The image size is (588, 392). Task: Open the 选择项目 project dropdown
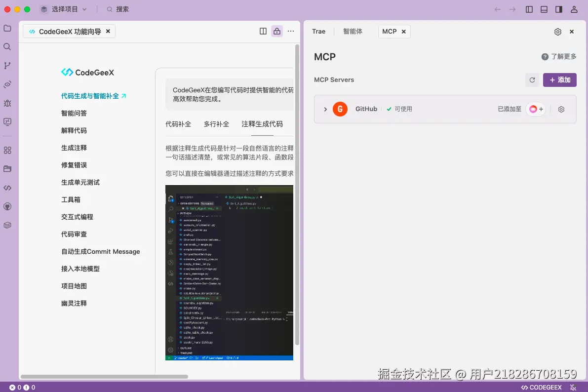[63, 9]
